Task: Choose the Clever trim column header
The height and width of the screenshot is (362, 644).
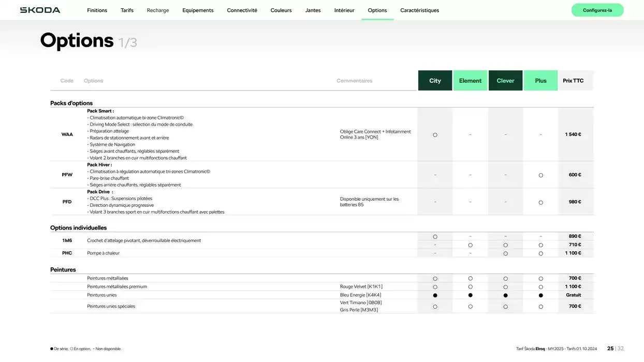Action: click(x=505, y=81)
